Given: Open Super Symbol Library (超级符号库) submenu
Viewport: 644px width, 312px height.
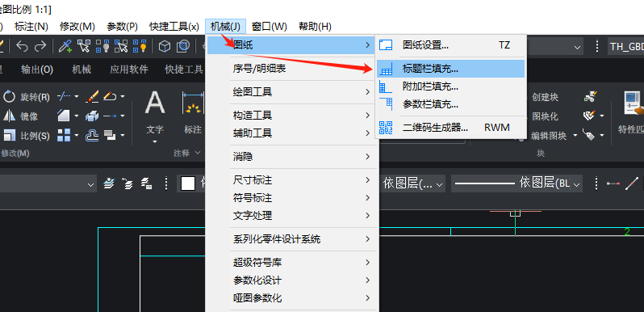Looking at the screenshot, I should click(x=291, y=262).
